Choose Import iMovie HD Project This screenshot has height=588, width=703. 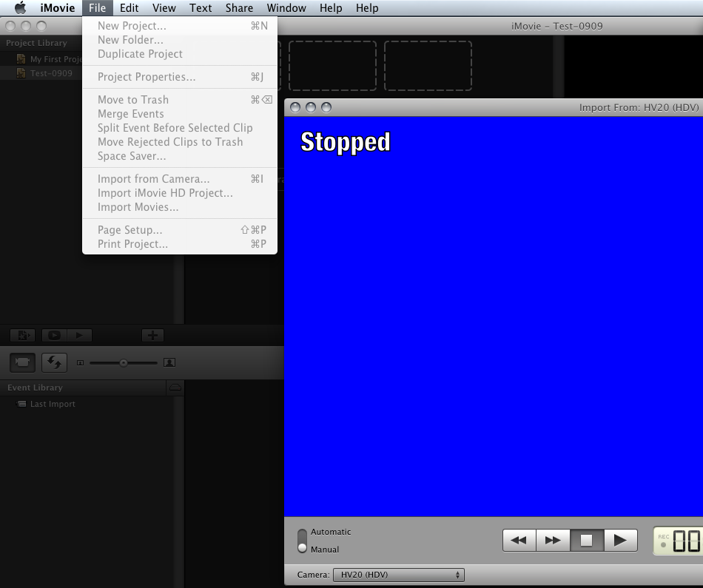point(180,193)
